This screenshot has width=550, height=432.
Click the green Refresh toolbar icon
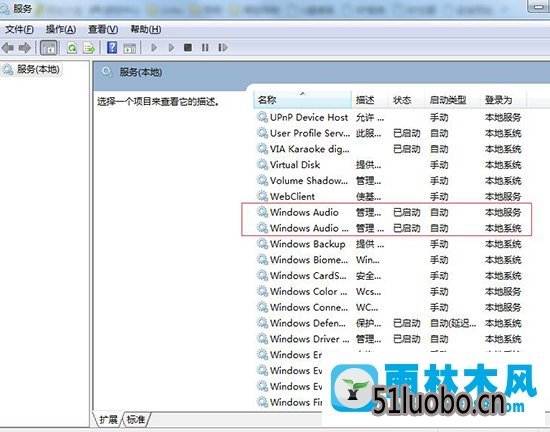(72, 48)
